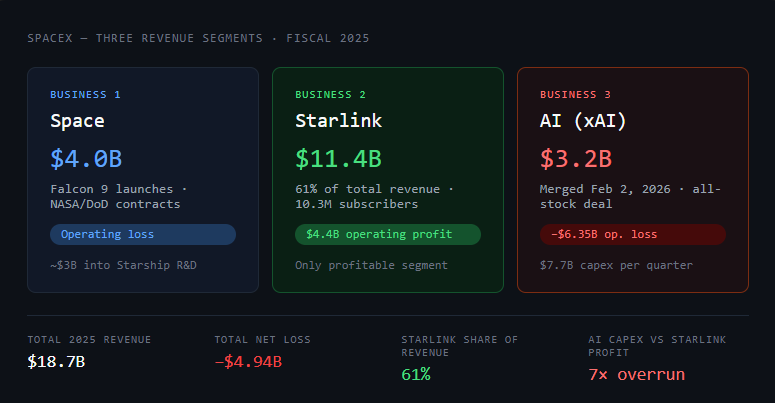Click the $4.4B operating profit badge
Viewport: 775px width, 403px height.
coord(388,234)
